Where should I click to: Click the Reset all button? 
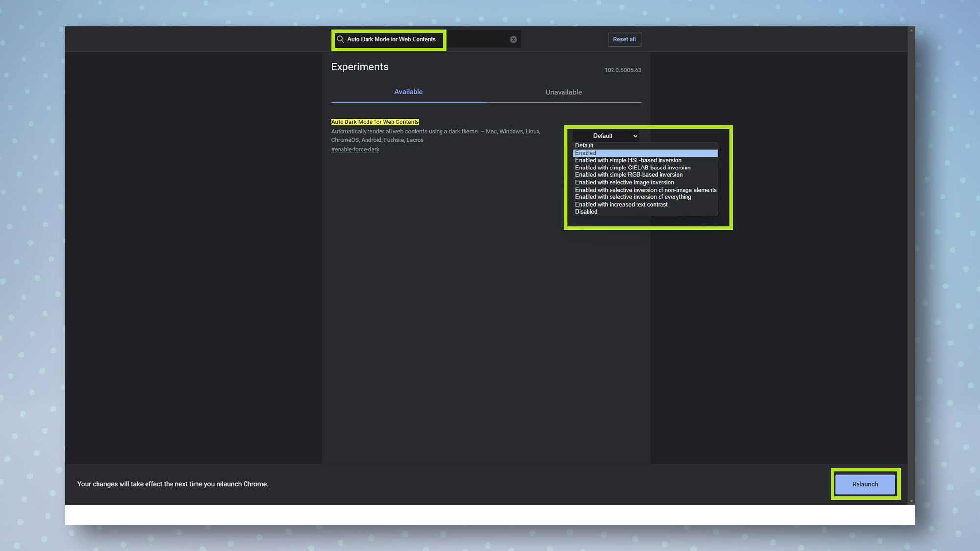pyautogui.click(x=624, y=39)
